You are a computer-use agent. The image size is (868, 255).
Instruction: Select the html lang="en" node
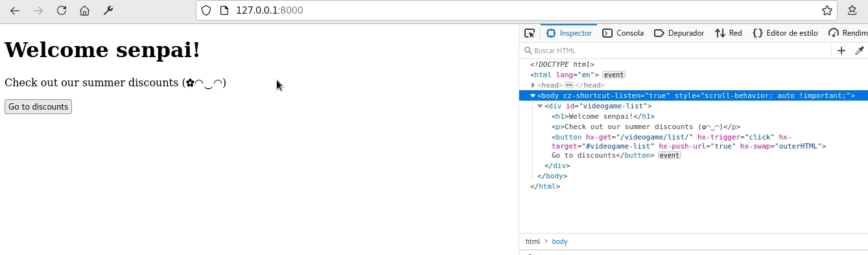coord(565,75)
